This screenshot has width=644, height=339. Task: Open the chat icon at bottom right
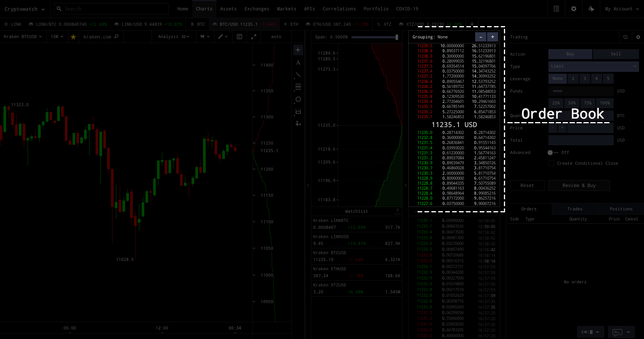point(617,332)
